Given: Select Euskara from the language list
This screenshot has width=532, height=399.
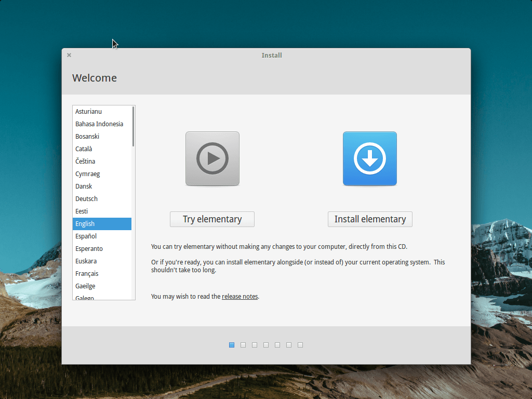Looking at the screenshot, I should tap(102, 261).
